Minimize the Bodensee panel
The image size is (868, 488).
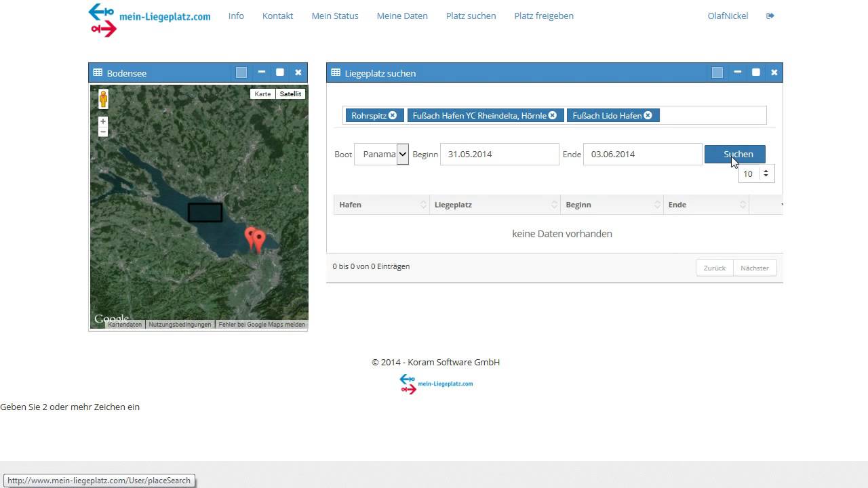pyautogui.click(x=262, y=72)
